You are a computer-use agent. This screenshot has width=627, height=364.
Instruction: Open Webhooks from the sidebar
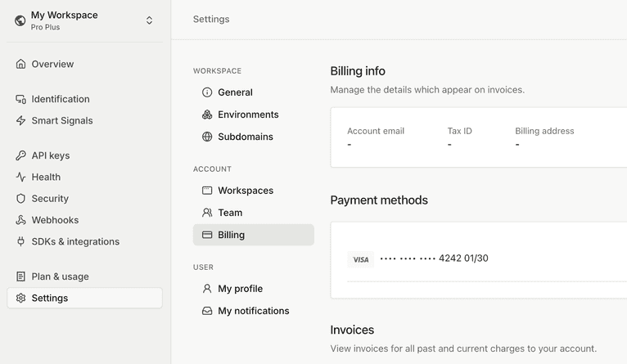55,220
